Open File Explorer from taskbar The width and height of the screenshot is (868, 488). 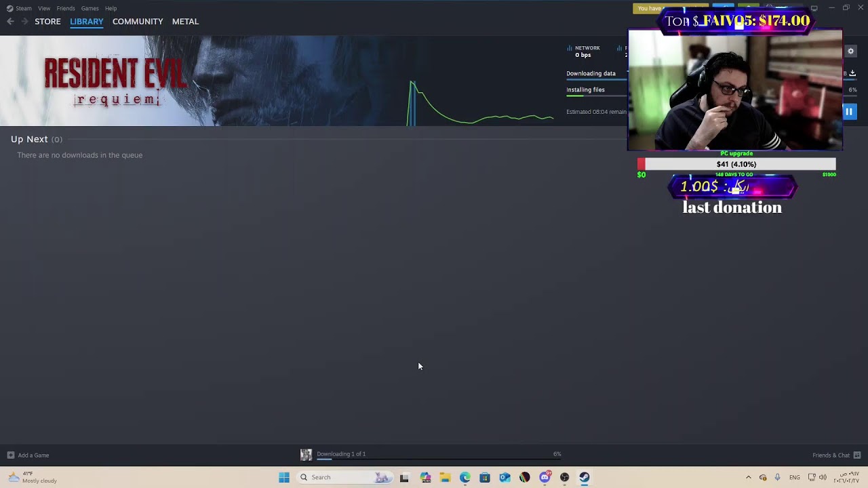pos(445,477)
